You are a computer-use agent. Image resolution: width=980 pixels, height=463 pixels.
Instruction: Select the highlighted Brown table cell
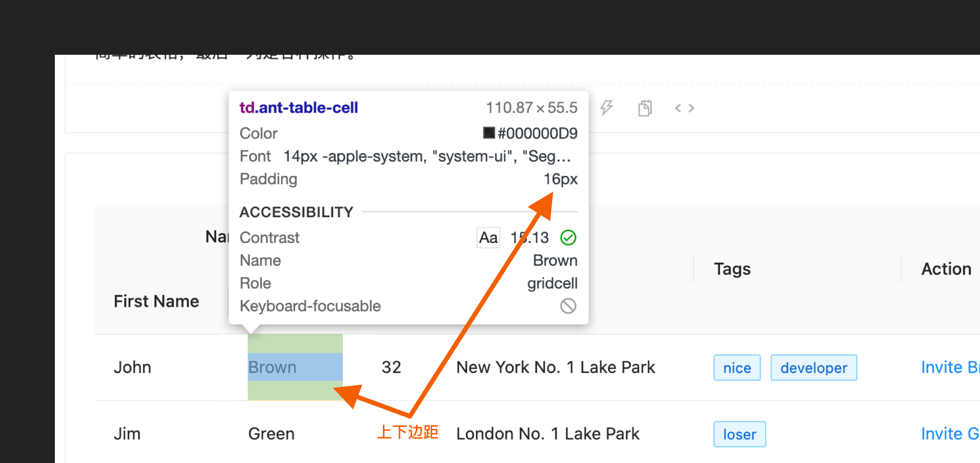(x=295, y=367)
